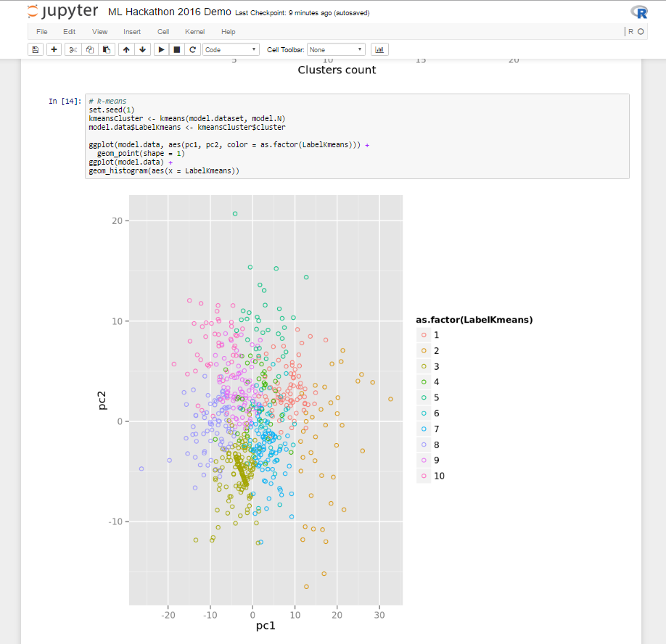The height and width of the screenshot is (644, 666).
Task: Click legend swatch for cluster 4
Action: (424, 381)
